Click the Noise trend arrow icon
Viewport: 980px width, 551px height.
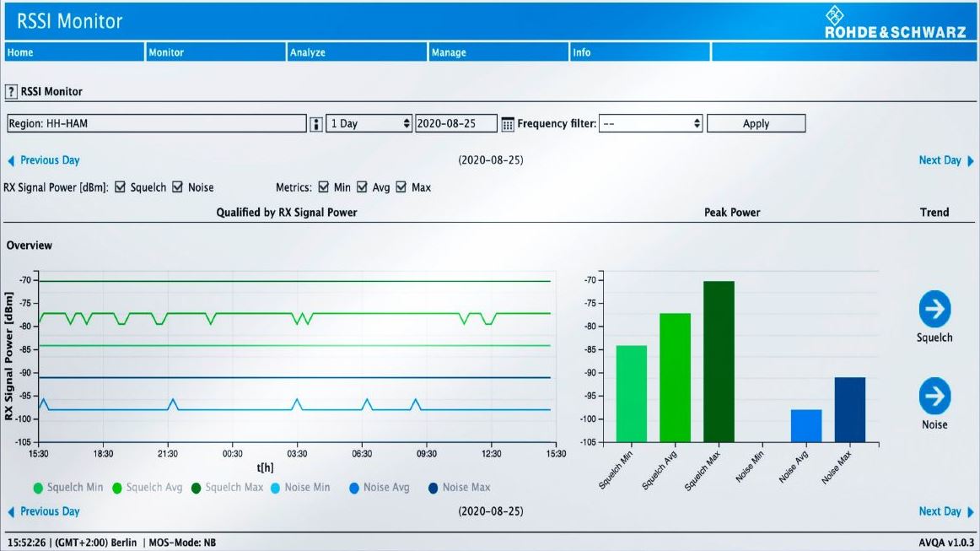[x=934, y=396]
